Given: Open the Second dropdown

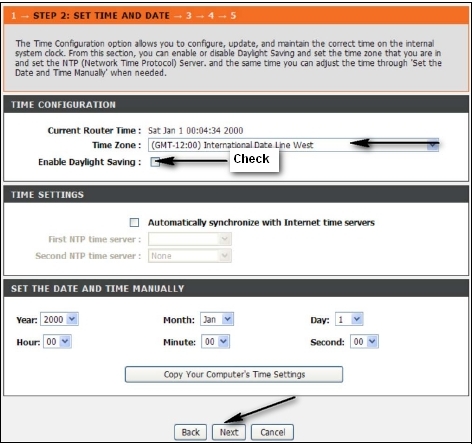Looking at the screenshot, I should pyautogui.click(x=364, y=342).
